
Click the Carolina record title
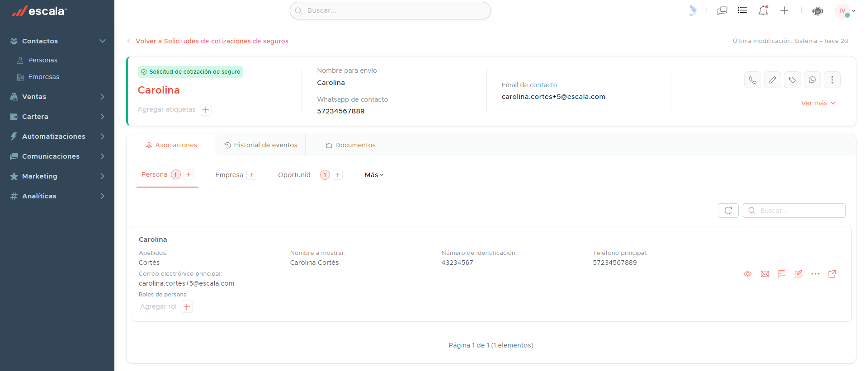coord(159,90)
